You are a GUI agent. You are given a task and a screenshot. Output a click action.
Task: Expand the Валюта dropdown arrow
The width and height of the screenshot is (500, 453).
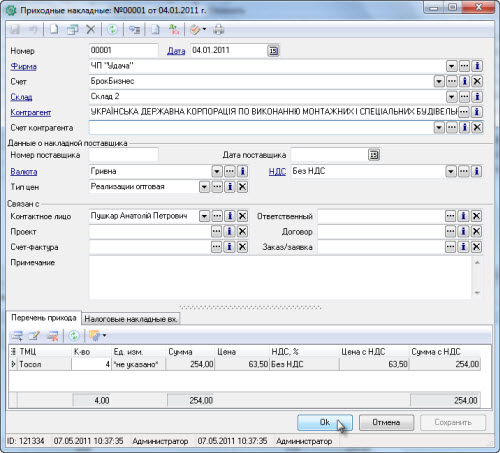coord(217,171)
